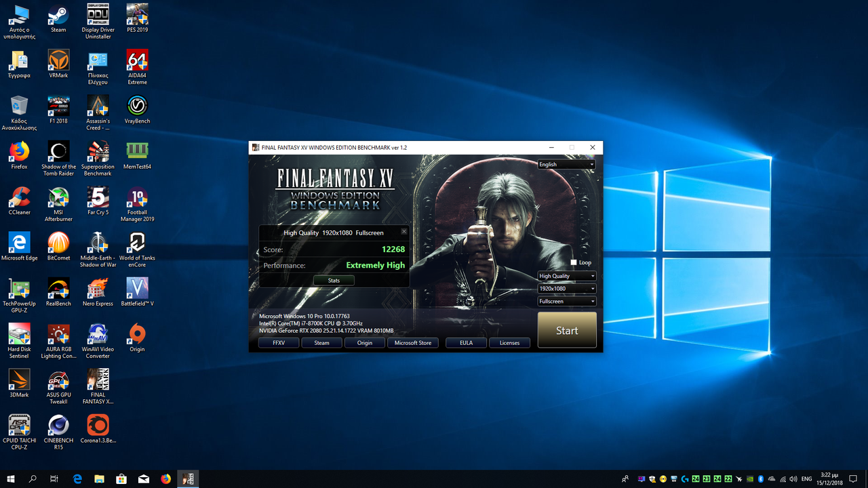Open the Steam desktop shortcut

(x=58, y=19)
